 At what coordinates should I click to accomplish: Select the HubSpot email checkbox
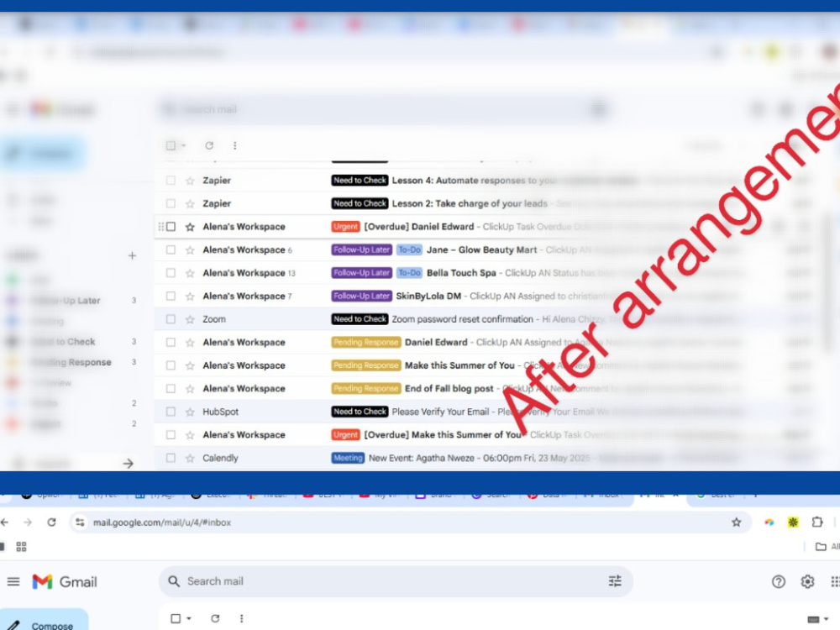[x=171, y=412]
